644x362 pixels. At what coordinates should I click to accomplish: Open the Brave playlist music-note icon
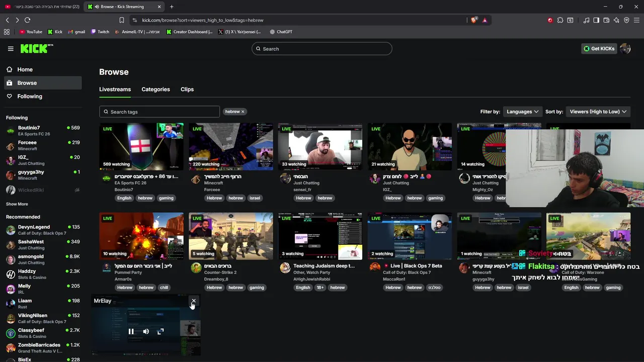[586, 20]
